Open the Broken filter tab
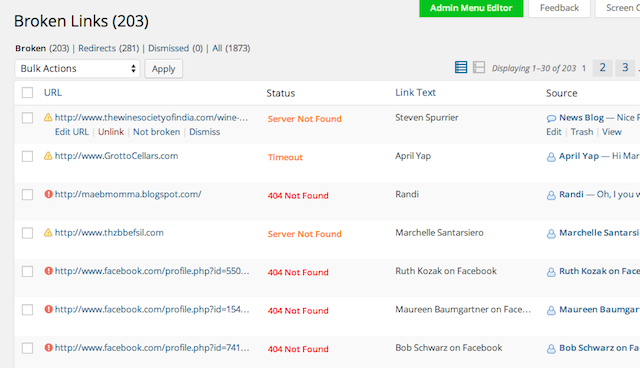This screenshot has width=640, height=368. pyautogui.click(x=31, y=48)
